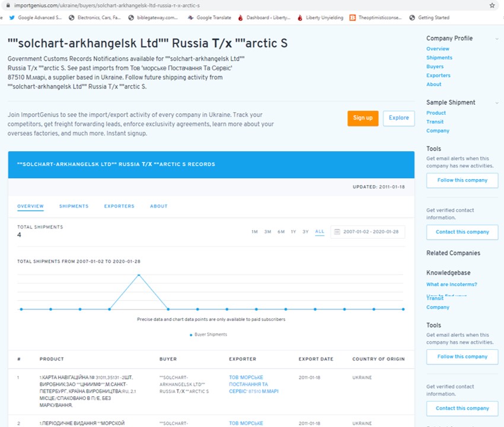Click export date 2011-01-18 in row 1

[x=310, y=378]
